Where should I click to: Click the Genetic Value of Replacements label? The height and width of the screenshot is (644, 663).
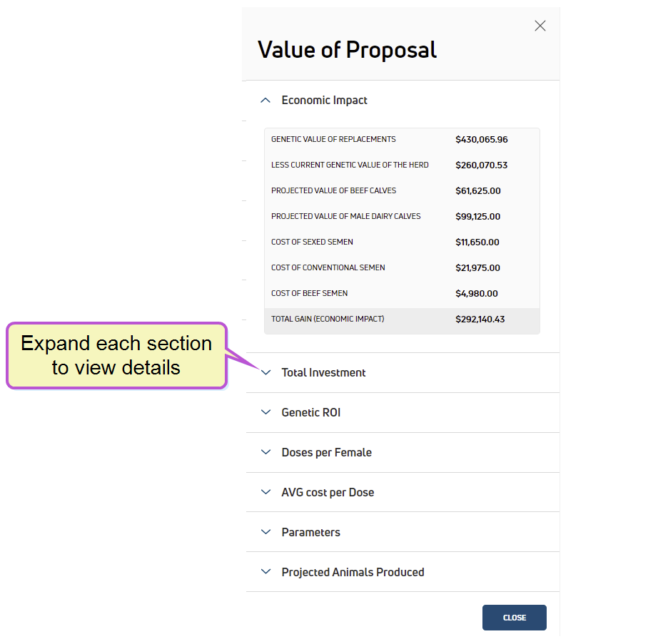click(x=333, y=139)
